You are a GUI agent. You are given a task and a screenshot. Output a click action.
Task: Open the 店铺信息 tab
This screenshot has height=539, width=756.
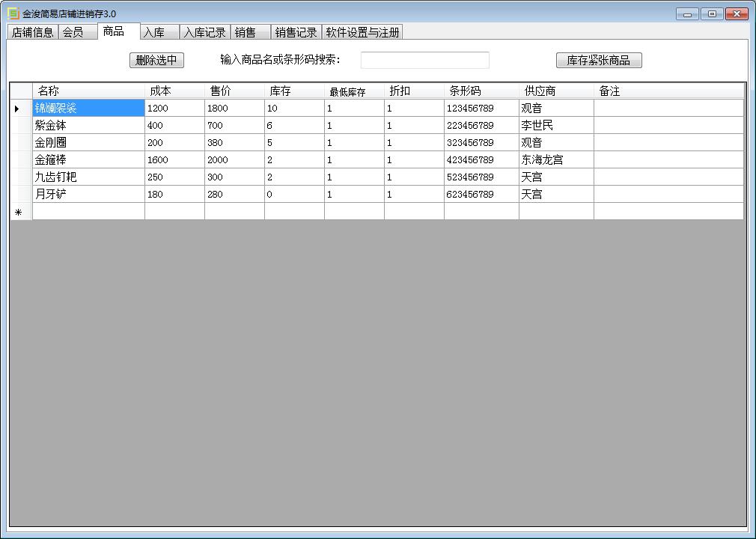[32, 32]
